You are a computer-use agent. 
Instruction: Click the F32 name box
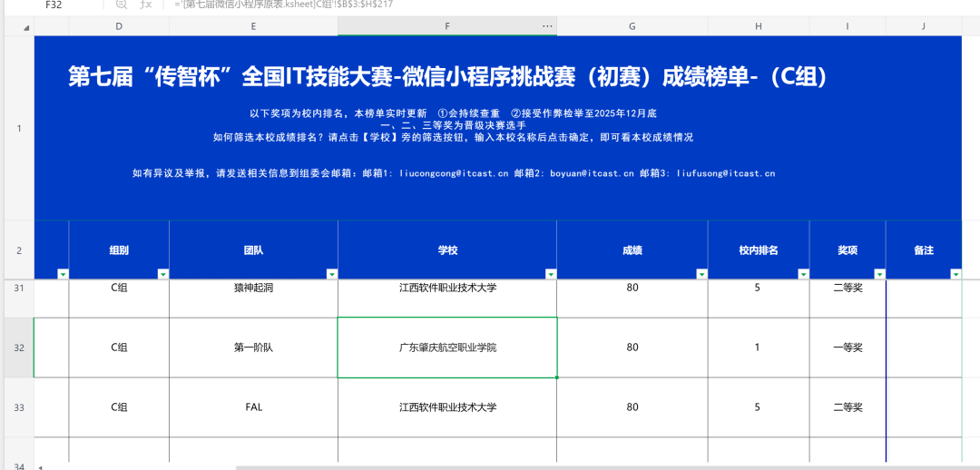point(53,5)
